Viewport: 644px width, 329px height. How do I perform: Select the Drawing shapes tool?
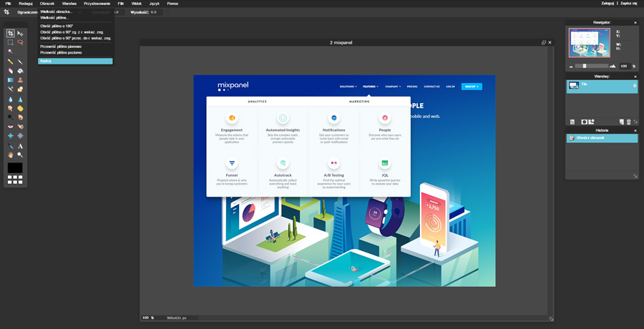point(20,89)
